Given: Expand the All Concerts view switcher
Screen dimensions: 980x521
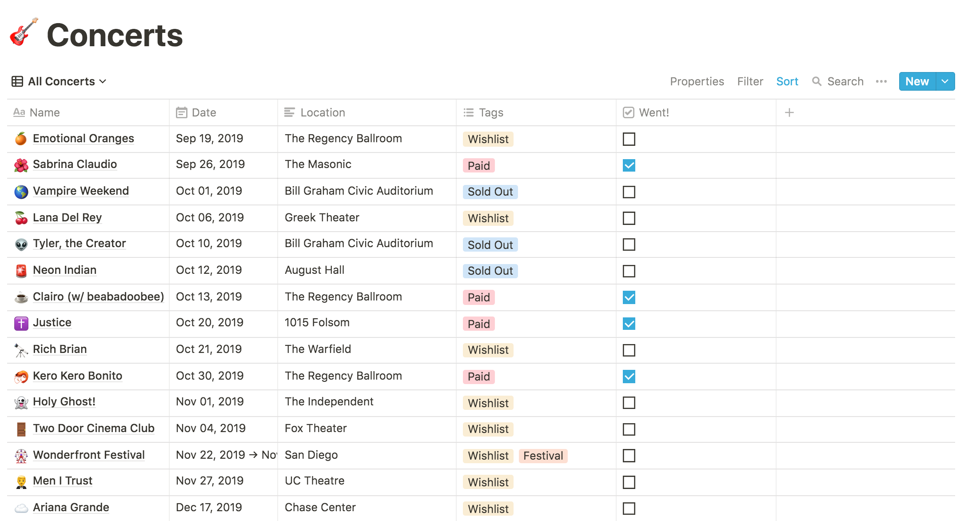Looking at the screenshot, I should (x=59, y=81).
